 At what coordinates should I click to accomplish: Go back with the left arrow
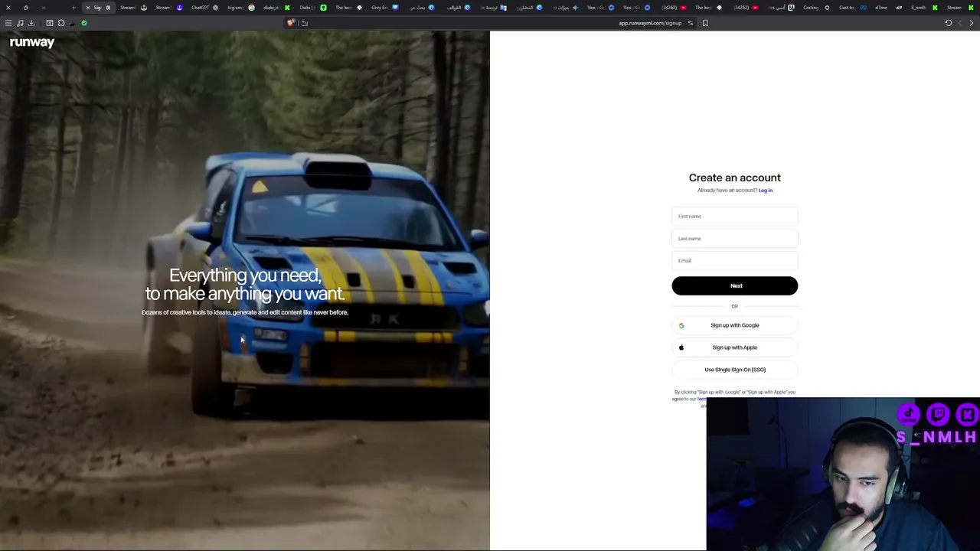tap(960, 23)
